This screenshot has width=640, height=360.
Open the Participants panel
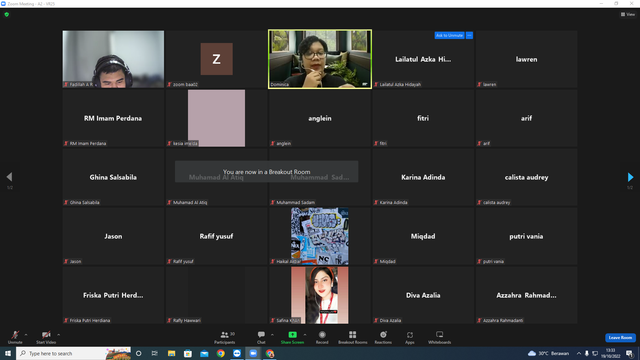(225, 337)
